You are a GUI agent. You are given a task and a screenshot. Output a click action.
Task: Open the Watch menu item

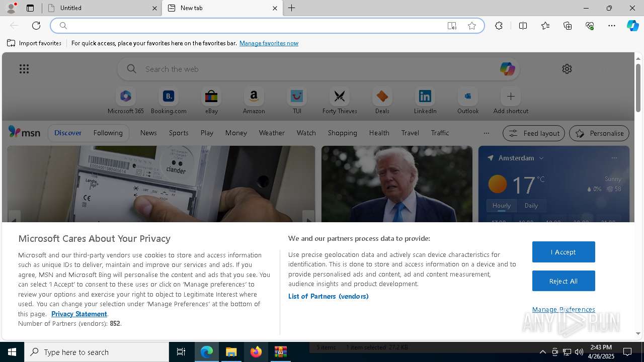point(306,133)
